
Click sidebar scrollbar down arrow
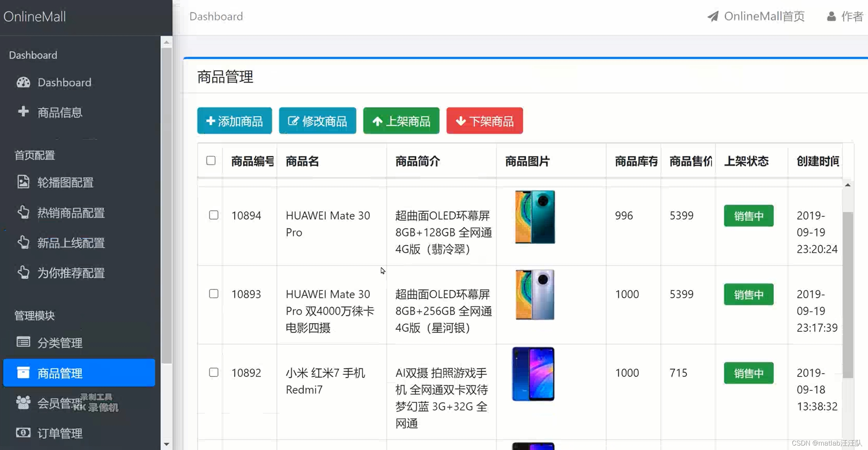(x=166, y=444)
